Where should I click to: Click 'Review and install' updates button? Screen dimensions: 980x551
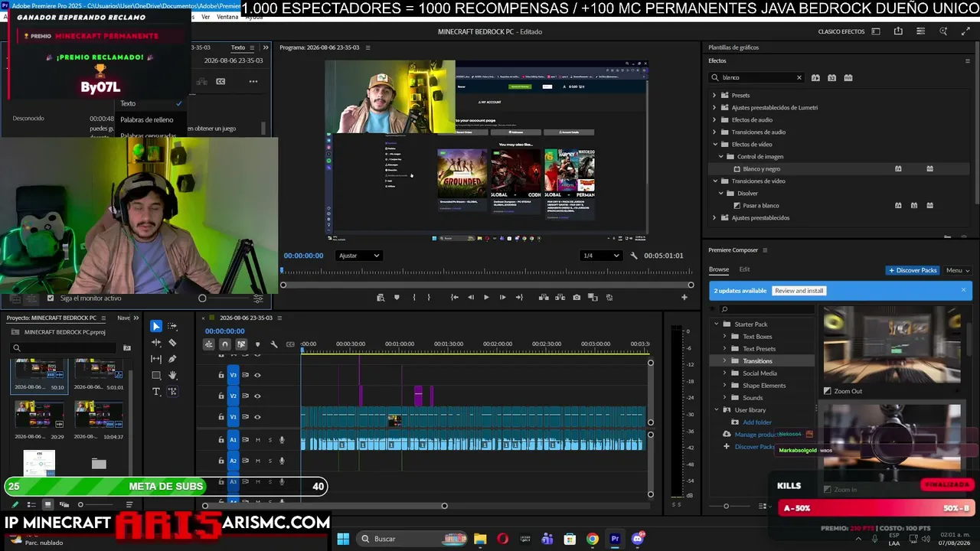pos(799,291)
